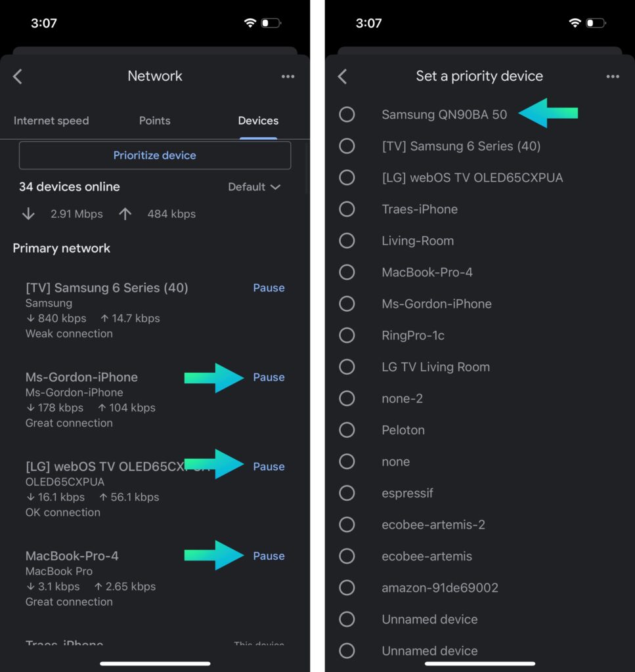Pause the MacBook-Pro-4 device
This screenshot has height=672, width=635.
269,556
